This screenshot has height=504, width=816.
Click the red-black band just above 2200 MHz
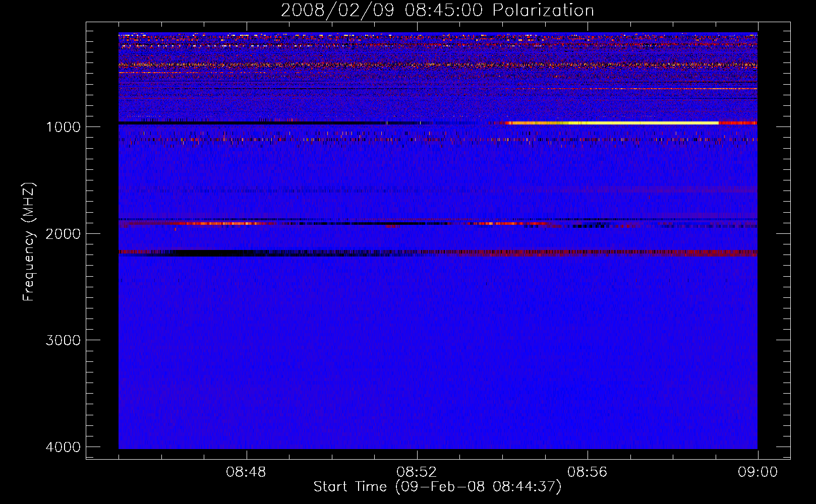(x=438, y=253)
